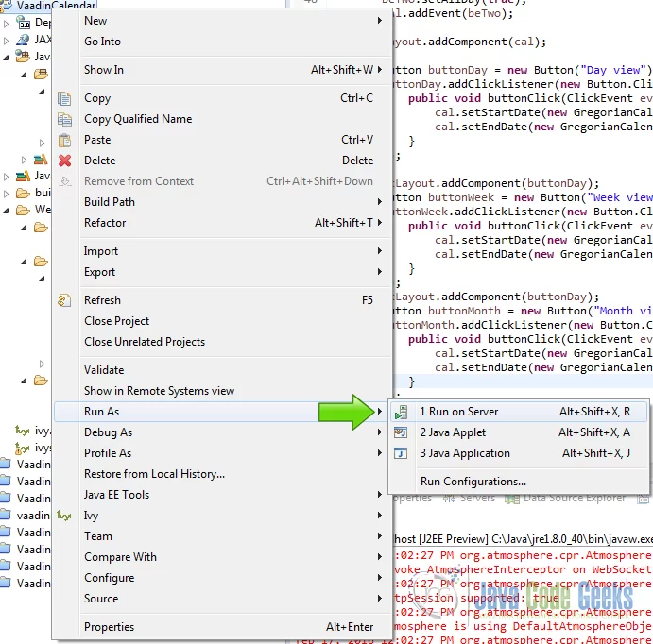Choose 1 Run on Server

[519, 412]
